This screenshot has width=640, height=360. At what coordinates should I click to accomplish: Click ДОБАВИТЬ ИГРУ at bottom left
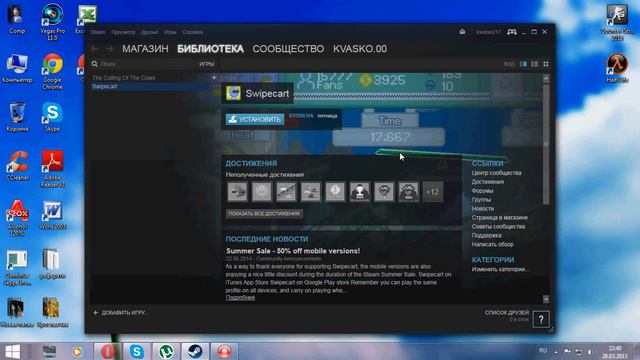point(121,313)
